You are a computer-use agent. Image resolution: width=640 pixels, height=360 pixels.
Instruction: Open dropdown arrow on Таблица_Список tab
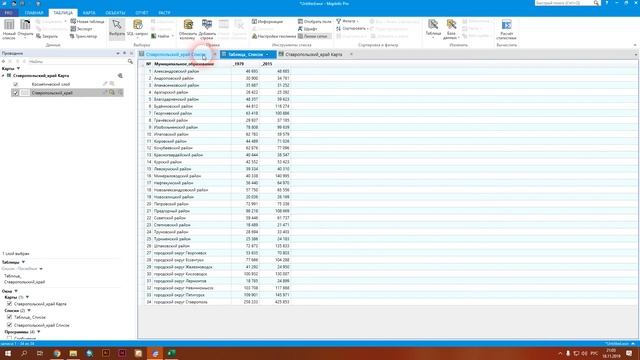[267, 54]
